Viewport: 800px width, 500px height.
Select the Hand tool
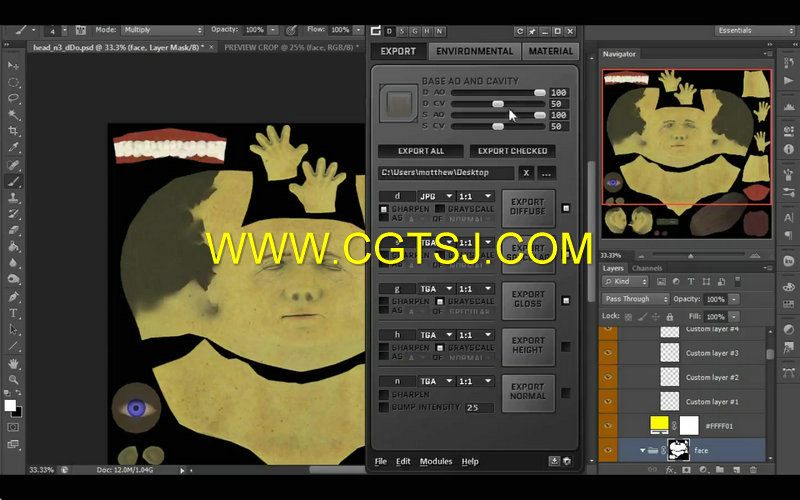(13, 363)
